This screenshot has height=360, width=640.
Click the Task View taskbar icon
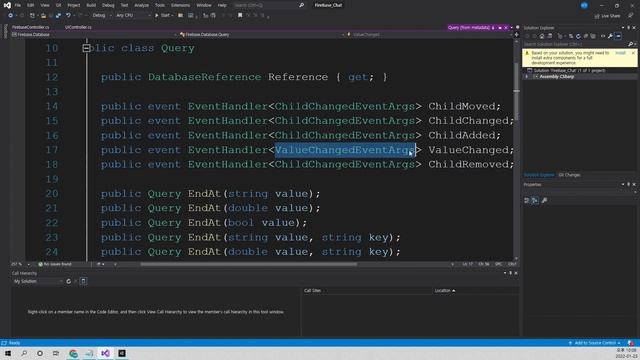coord(56,353)
